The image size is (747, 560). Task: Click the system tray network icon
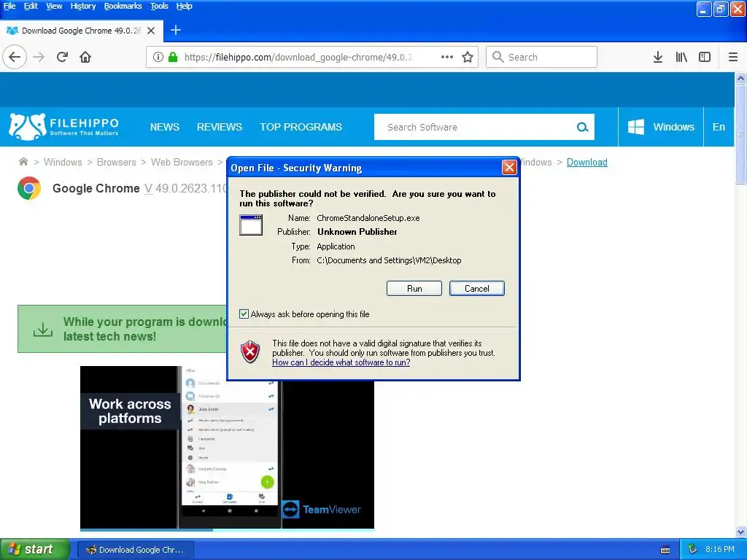click(692, 550)
